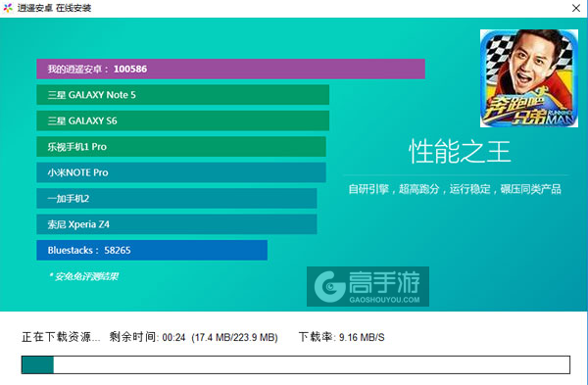588x385 pixels.
Task: Select the 小米NOTE Pro bar
Action: point(181,172)
